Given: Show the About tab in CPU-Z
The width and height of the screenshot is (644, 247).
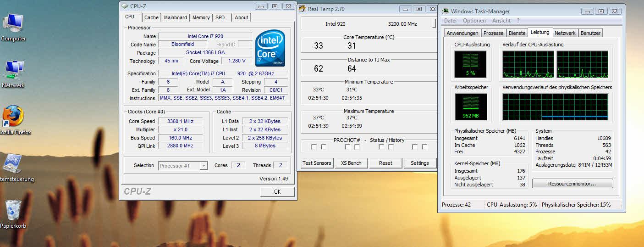Looking at the screenshot, I should click(241, 17).
